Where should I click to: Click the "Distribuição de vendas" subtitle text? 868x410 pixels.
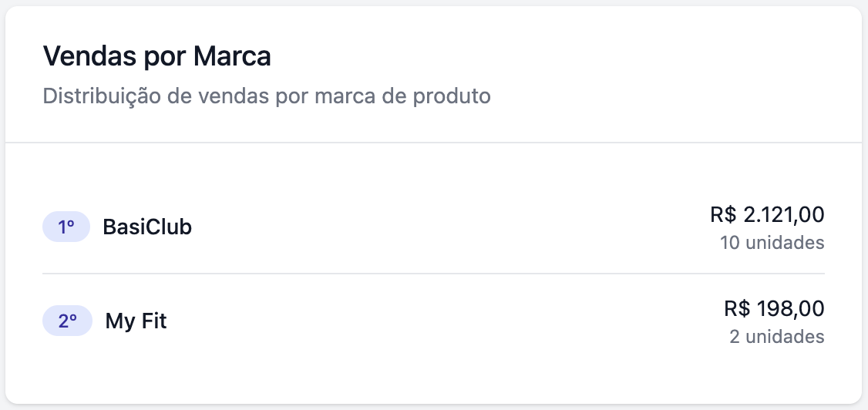266,97
